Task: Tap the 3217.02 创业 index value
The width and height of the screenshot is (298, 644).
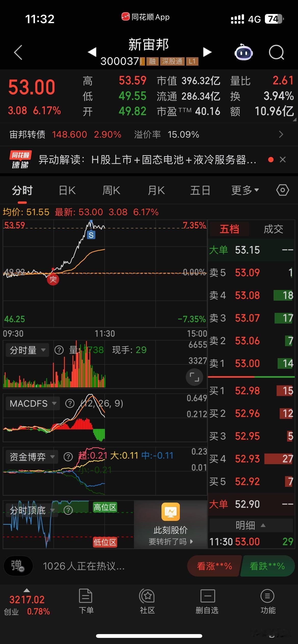Action: click(27, 600)
